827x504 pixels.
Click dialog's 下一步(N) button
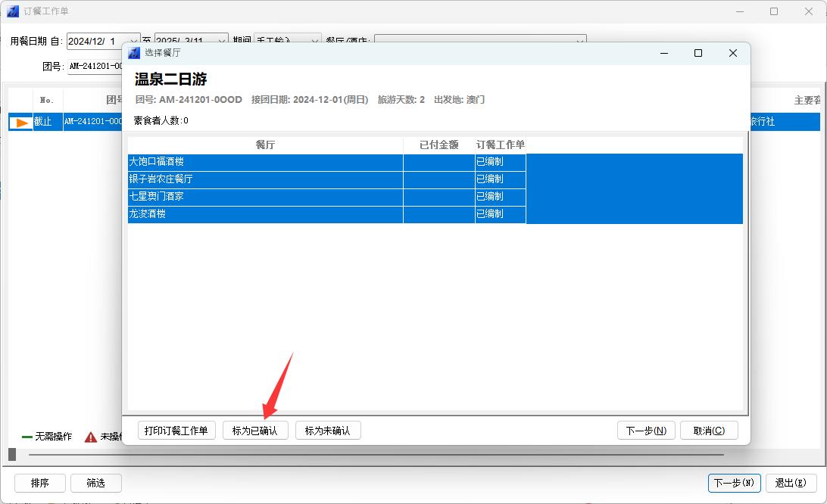pyautogui.click(x=646, y=431)
